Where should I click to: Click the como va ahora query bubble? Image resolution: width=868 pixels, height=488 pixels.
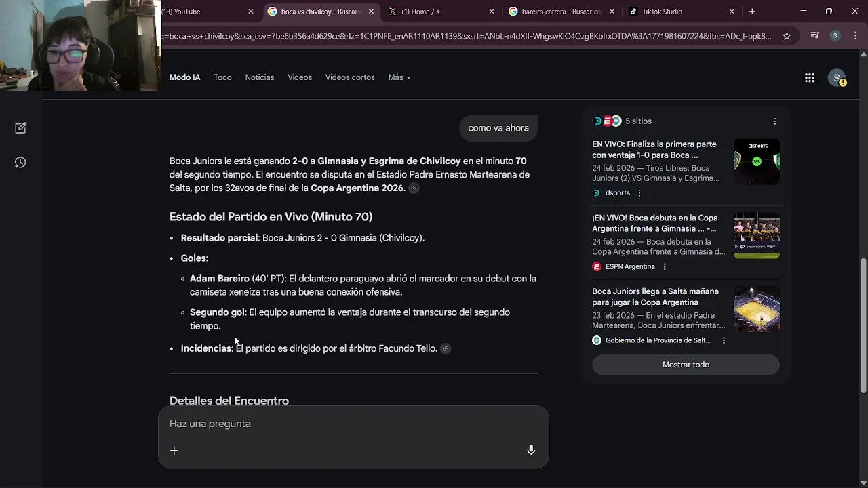(498, 128)
